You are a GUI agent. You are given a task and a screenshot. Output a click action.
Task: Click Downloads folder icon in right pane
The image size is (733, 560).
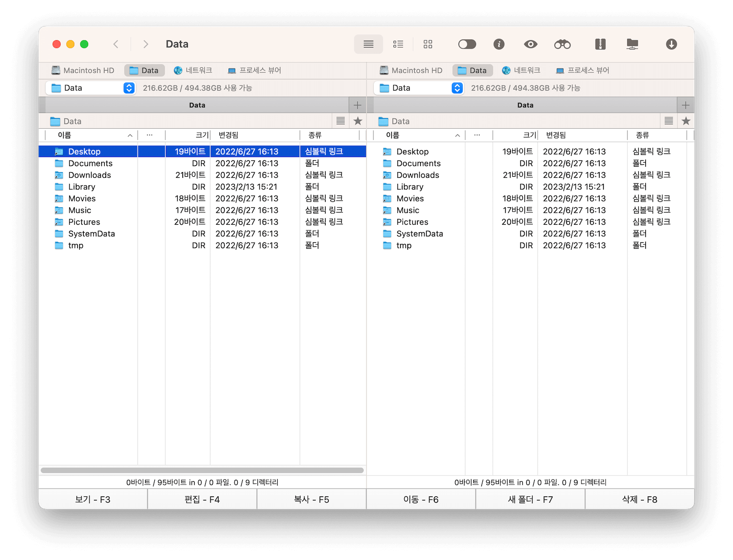pos(387,175)
